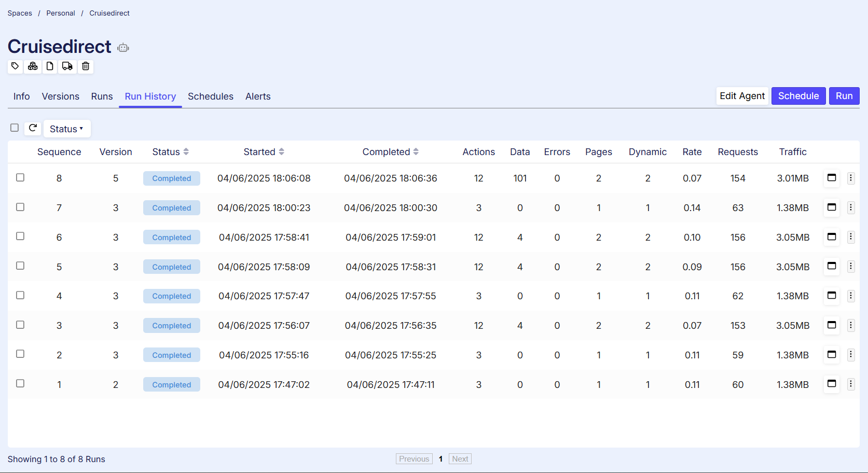Image resolution: width=868 pixels, height=473 pixels.
Task: Open three-dot menu for sequence 5 run
Action: coord(850,267)
